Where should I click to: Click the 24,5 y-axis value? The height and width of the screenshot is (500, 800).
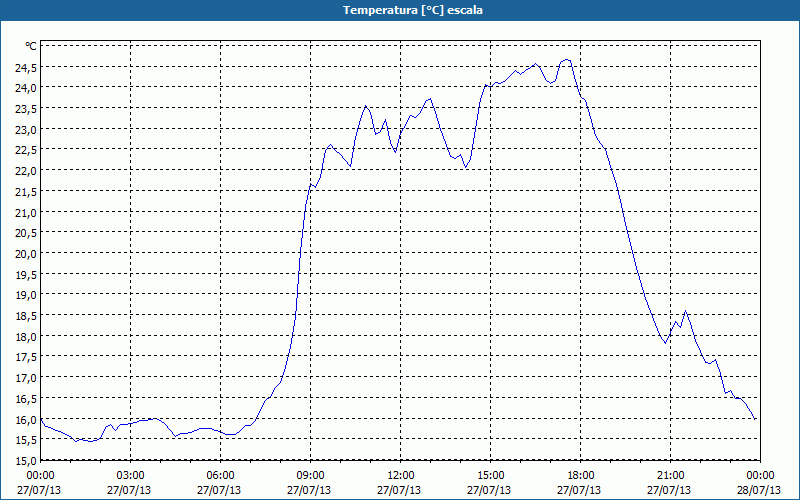(x=26, y=67)
